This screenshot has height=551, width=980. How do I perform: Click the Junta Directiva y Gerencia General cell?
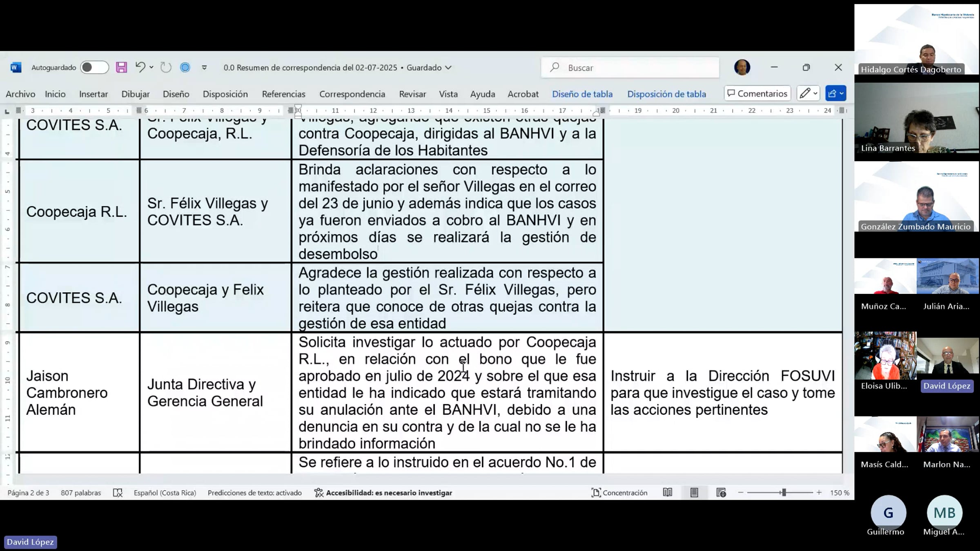tap(216, 392)
